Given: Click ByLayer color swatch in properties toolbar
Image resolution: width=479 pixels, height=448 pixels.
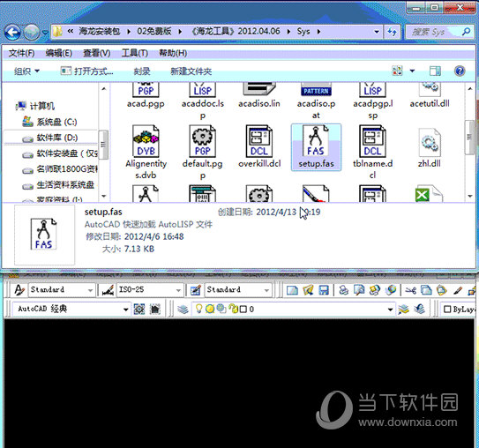Looking at the screenshot, I should pos(447,310).
